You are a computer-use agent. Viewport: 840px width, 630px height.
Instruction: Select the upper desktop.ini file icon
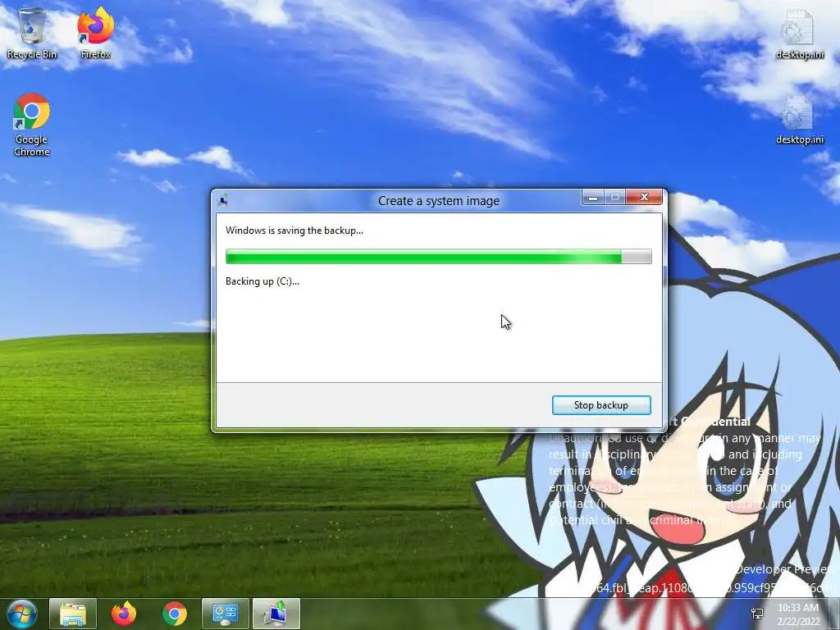800,34
